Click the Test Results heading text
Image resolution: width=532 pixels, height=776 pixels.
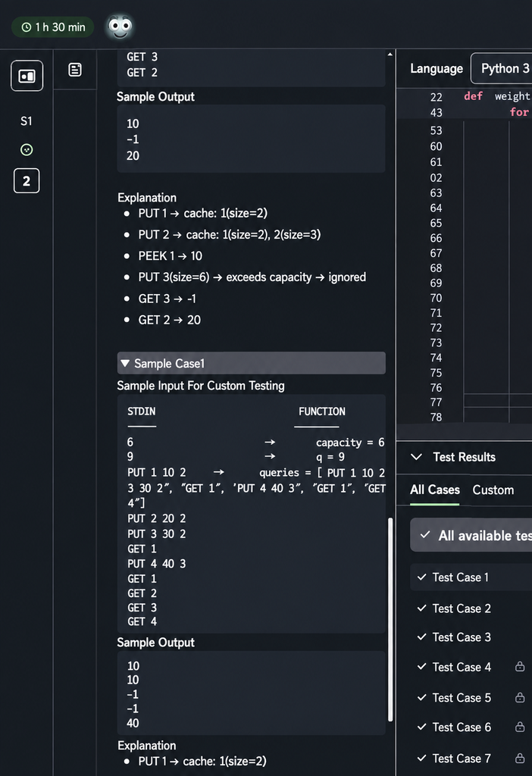pyautogui.click(x=465, y=457)
